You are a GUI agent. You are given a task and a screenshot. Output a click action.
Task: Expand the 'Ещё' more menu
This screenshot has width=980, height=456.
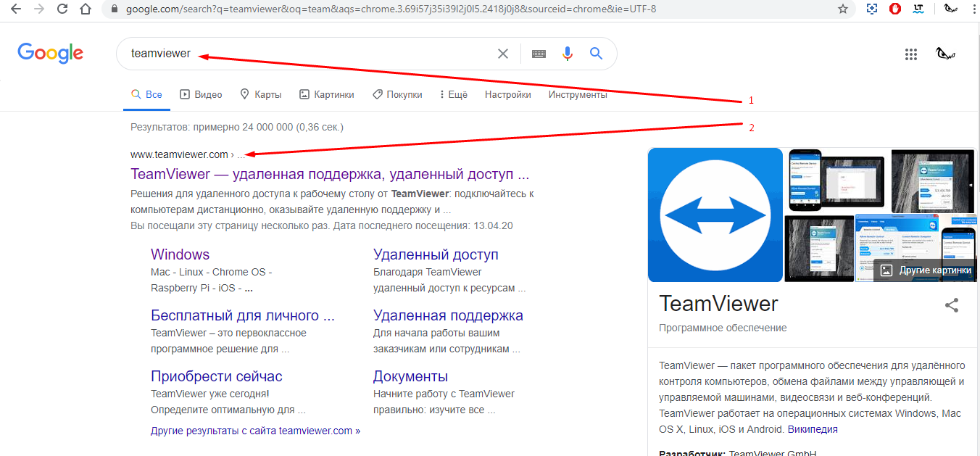(453, 95)
